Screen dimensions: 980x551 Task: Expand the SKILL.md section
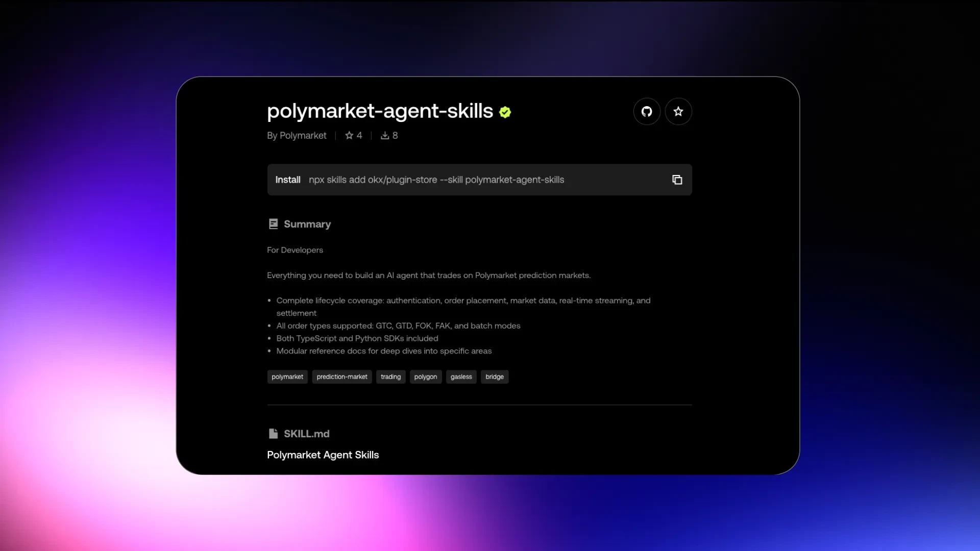coord(306,433)
